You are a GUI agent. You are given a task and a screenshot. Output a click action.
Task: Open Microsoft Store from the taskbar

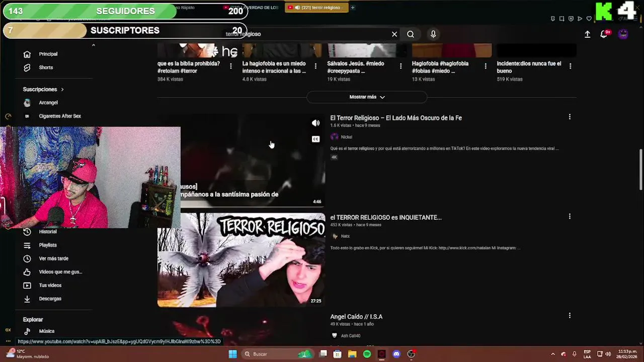[x=338, y=354]
